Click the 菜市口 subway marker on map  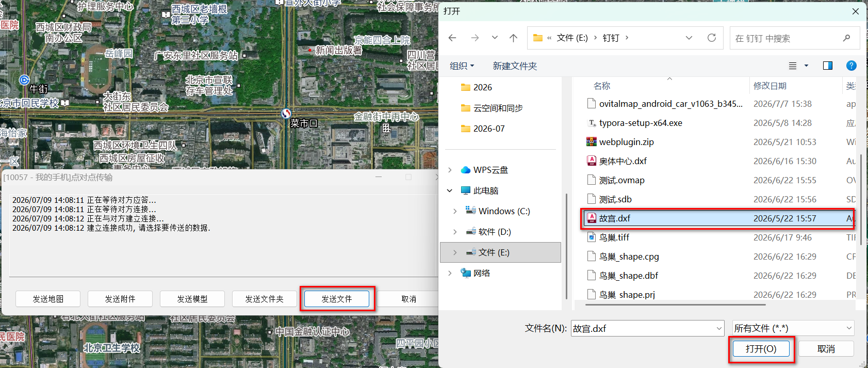[286, 114]
